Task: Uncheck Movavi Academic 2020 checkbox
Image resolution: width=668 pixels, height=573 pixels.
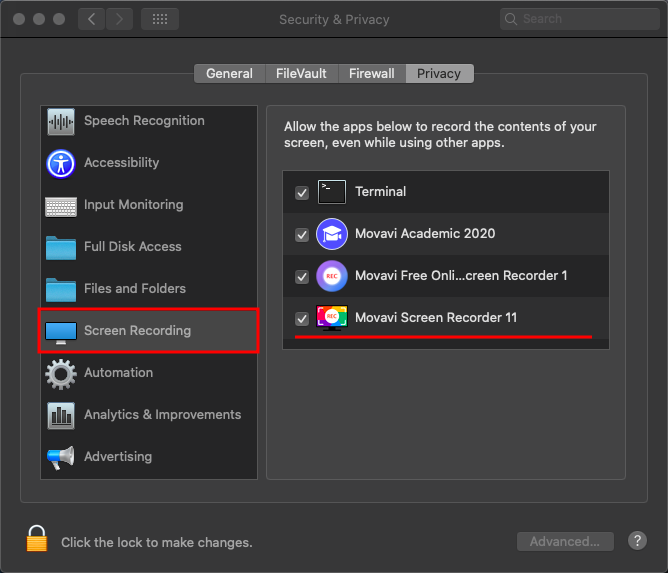Action: point(302,235)
